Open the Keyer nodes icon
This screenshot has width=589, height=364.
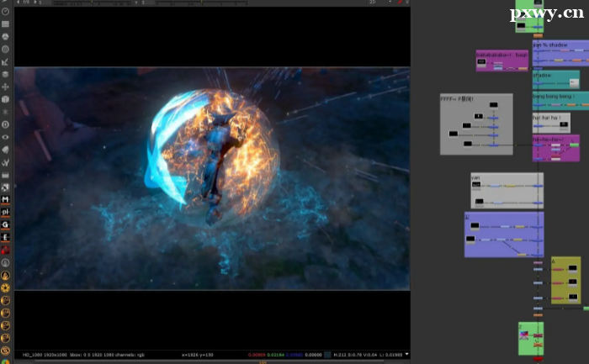point(5,61)
